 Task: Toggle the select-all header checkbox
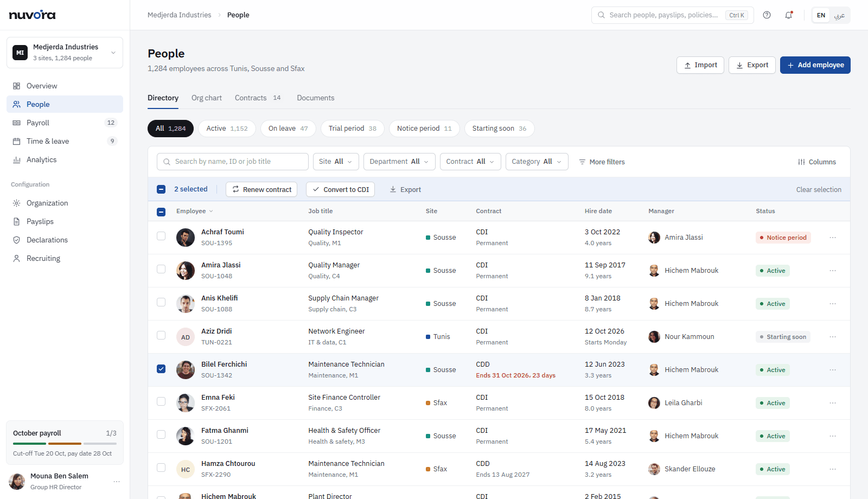coord(161,212)
